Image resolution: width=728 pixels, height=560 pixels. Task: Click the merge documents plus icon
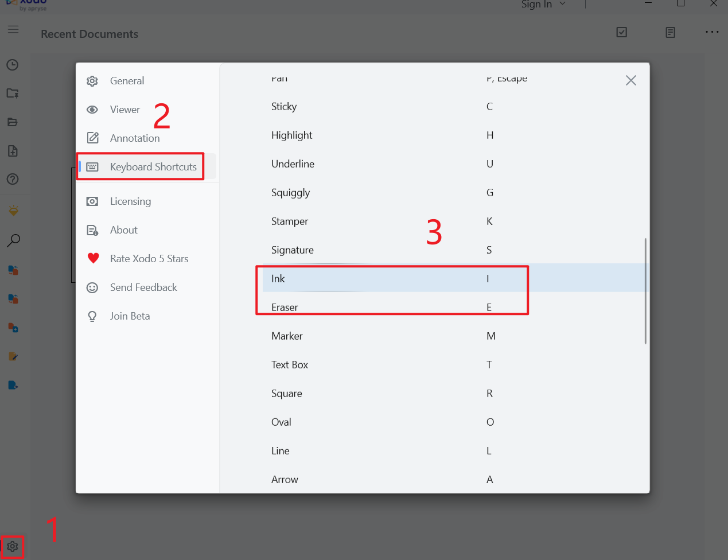(x=13, y=328)
